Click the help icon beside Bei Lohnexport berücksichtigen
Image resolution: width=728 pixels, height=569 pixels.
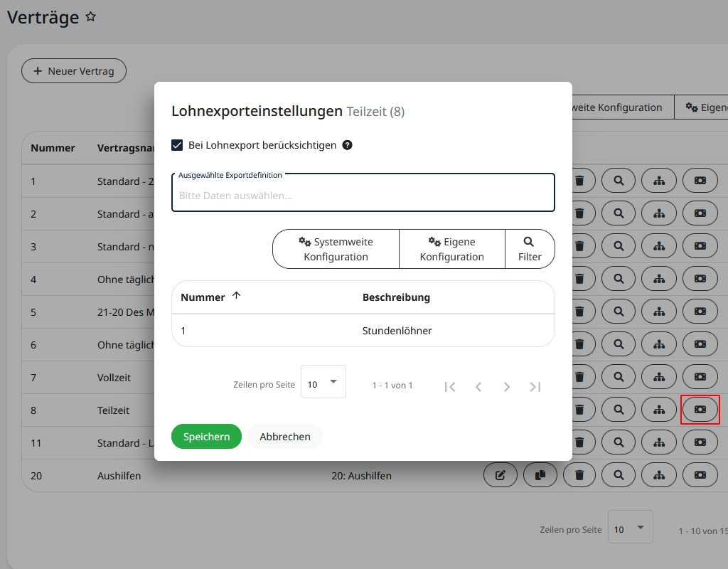(347, 145)
